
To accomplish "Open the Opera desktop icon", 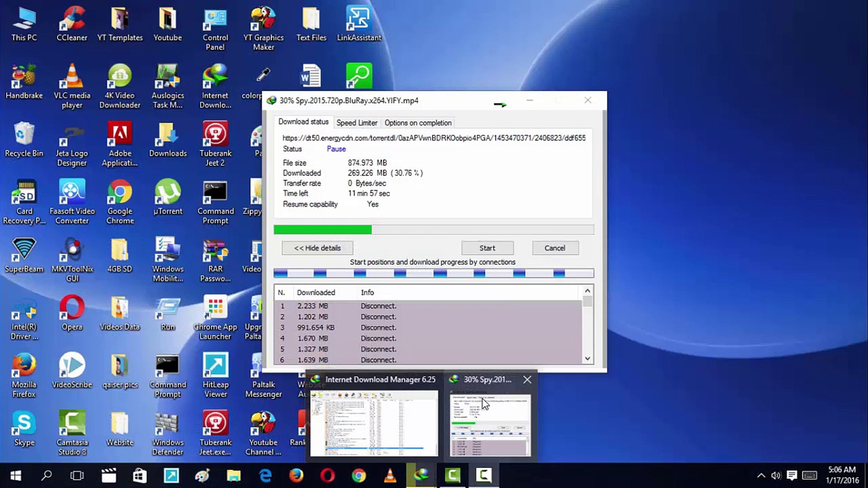I will tap(72, 313).
